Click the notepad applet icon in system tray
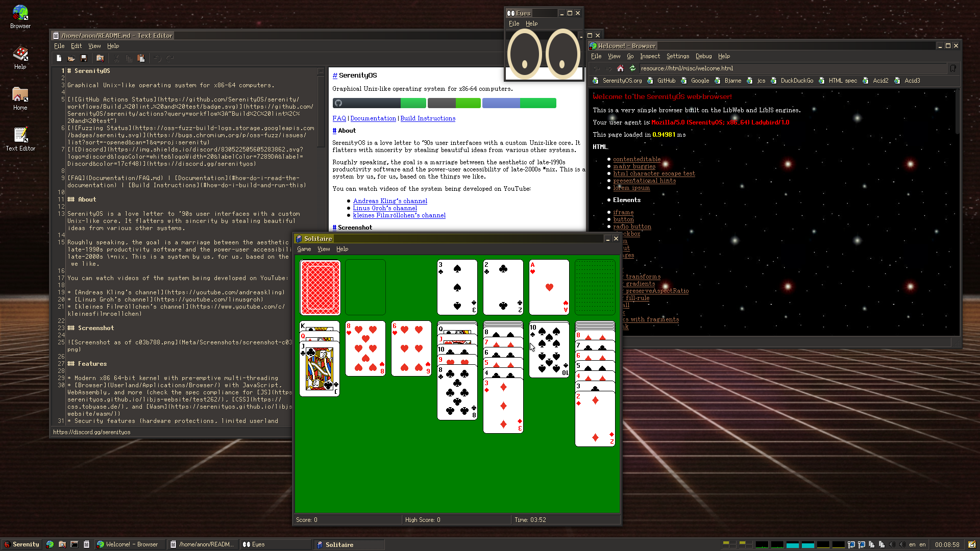This screenshot has height=551, width=980. (x=972, y=544)
